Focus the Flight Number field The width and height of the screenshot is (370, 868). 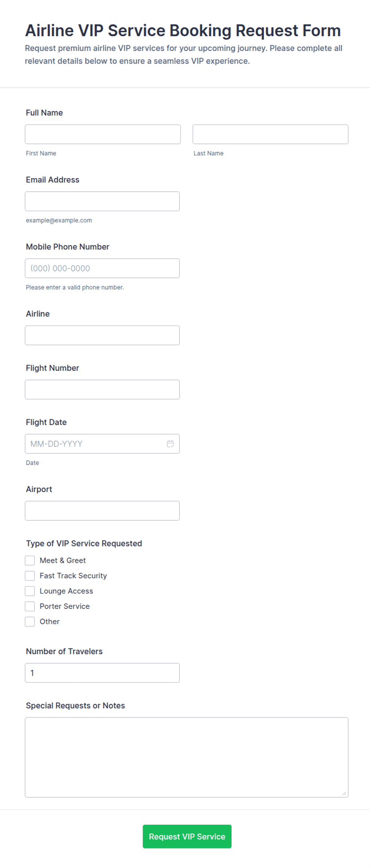pyautogui.click(x=102, y=389)
